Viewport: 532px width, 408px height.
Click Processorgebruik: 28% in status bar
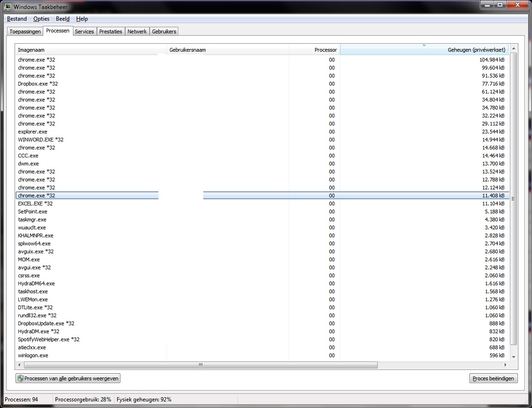83,400
